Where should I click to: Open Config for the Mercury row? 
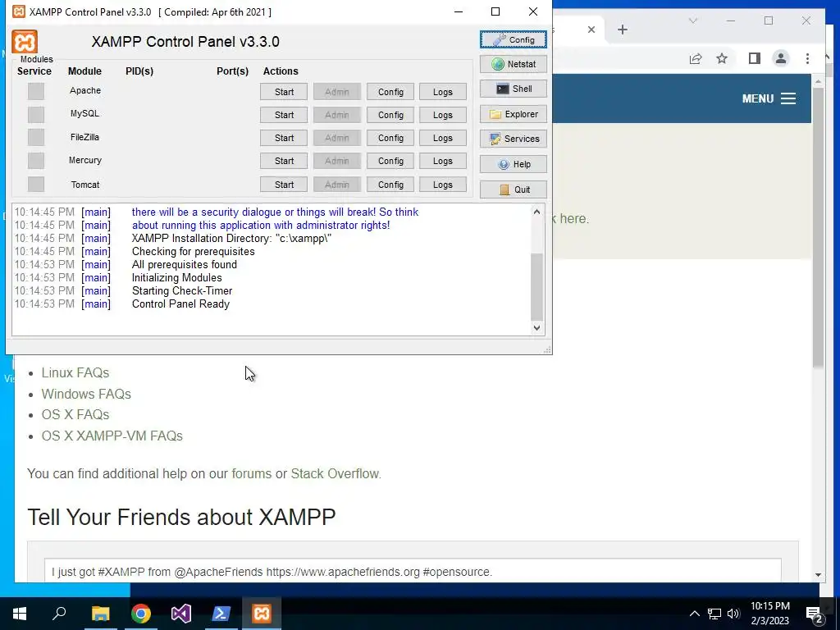point(390,161)
